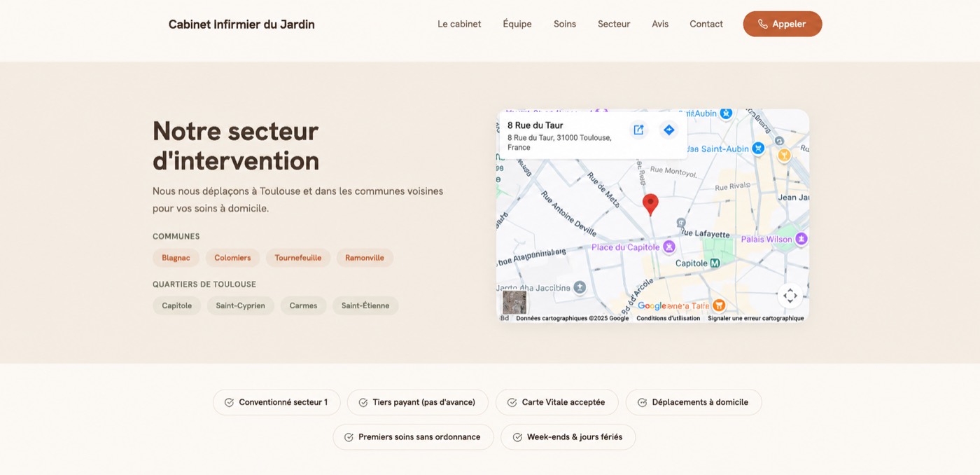Click the 8 Rue du Taur title
The width and height of the screenshot is (980, 475).
pos(535,125)
